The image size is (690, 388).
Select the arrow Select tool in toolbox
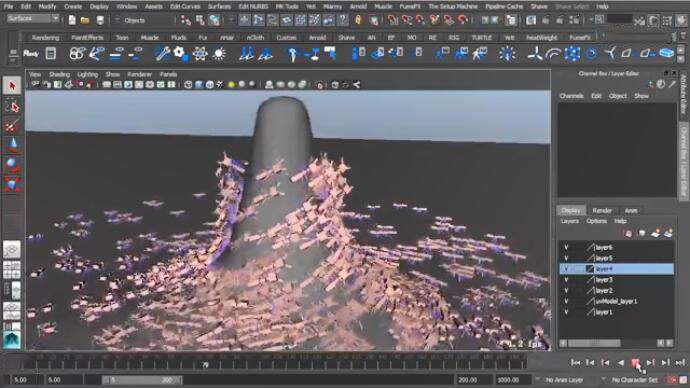12,85
